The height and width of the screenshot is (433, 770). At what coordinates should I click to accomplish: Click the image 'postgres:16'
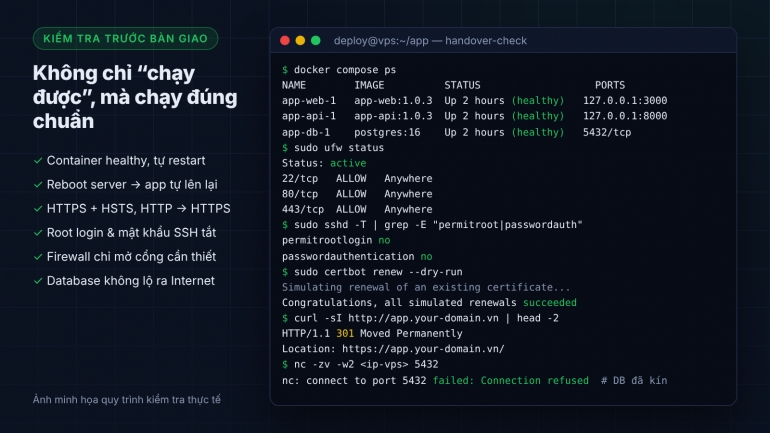click(x=387, y=133)
